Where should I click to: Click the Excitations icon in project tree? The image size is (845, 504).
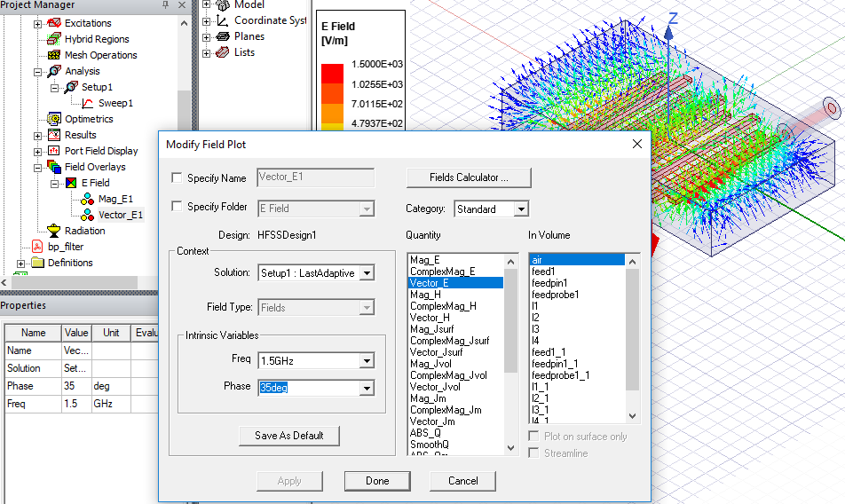(x=54, y=23)
